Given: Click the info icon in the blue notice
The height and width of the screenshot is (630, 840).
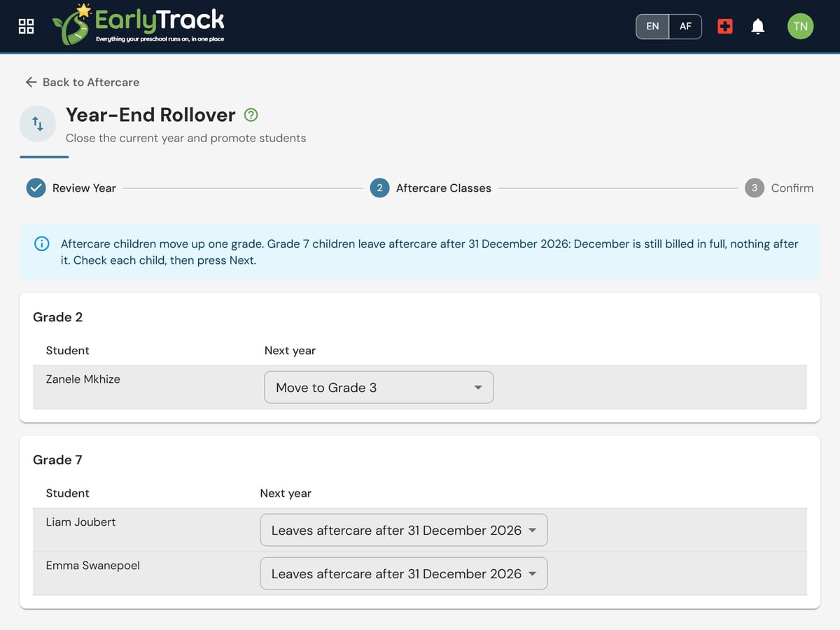Looking at the screenshot, I should pyautogui.click(x=42, y=244).
